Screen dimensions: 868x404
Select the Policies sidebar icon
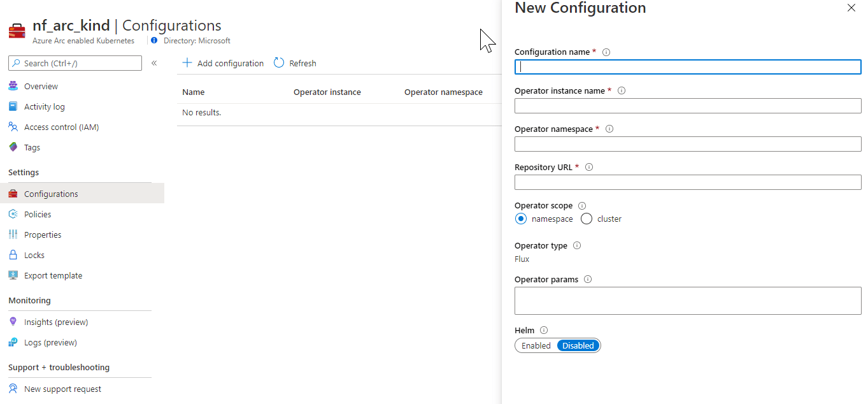pos(13,213)
